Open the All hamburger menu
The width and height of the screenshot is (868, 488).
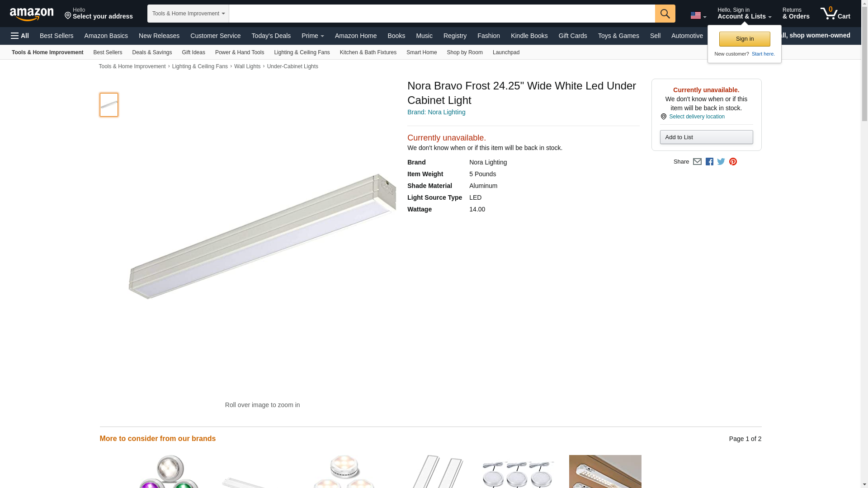20,36
